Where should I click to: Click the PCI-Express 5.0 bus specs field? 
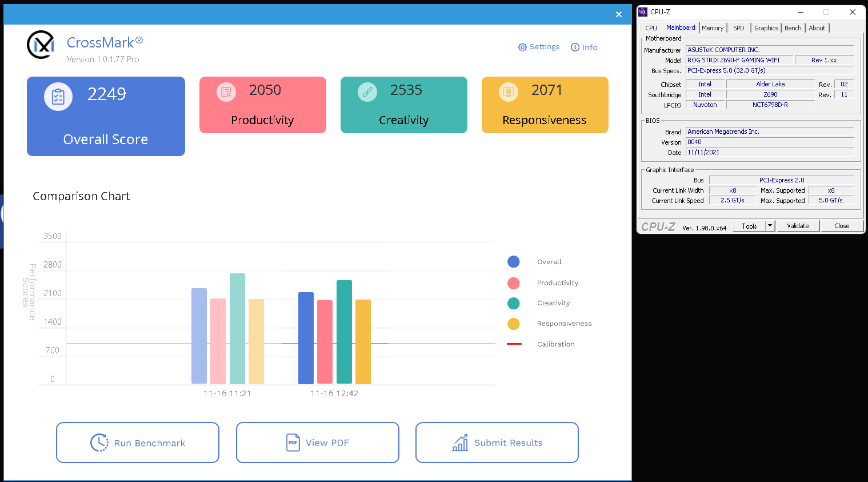click(770, 70)
